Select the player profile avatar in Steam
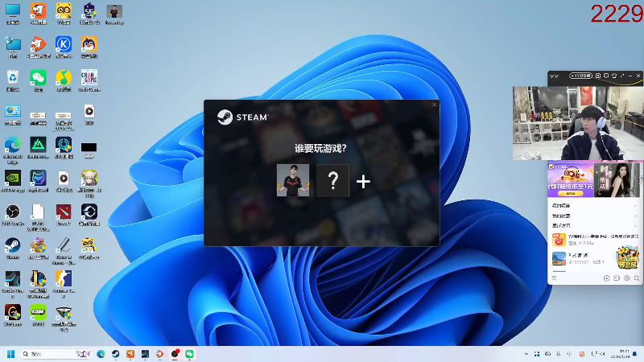This screenshot has width=644, height=362. 293,180
